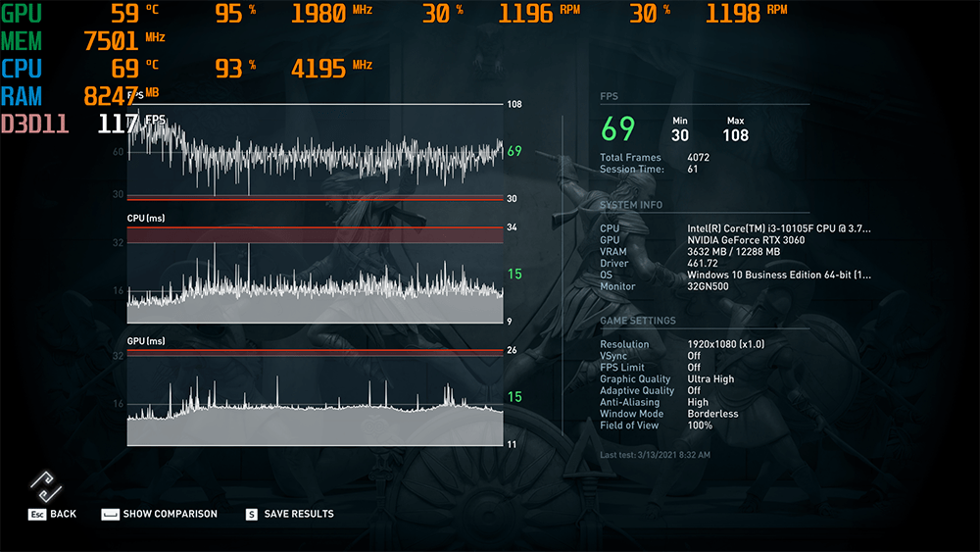Click Monitor value 32GN500
This screenshot has width=980, height=552.
708,286
